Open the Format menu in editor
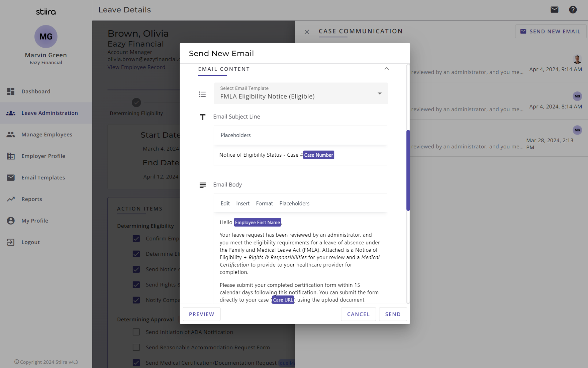588x368 pixels. [264, 203]
